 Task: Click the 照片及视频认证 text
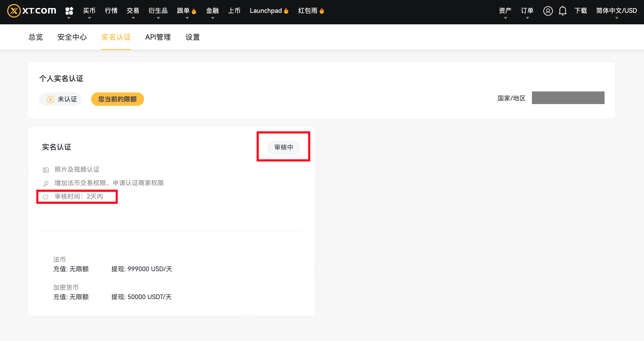(77, 170)
